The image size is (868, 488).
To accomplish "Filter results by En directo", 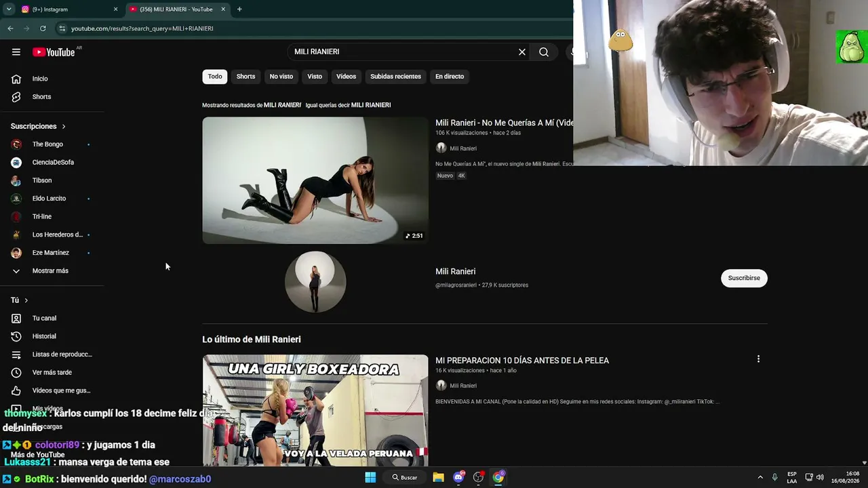I will [x=450, y=77].
